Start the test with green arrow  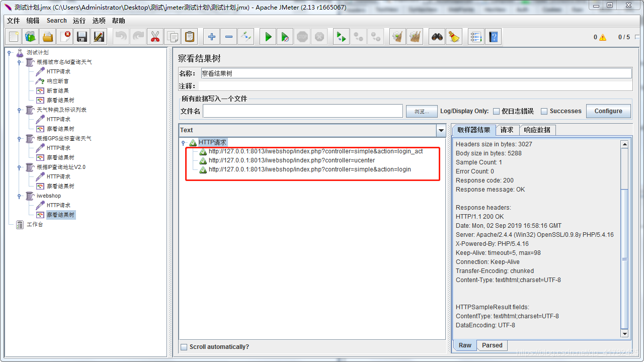(268, 37)
